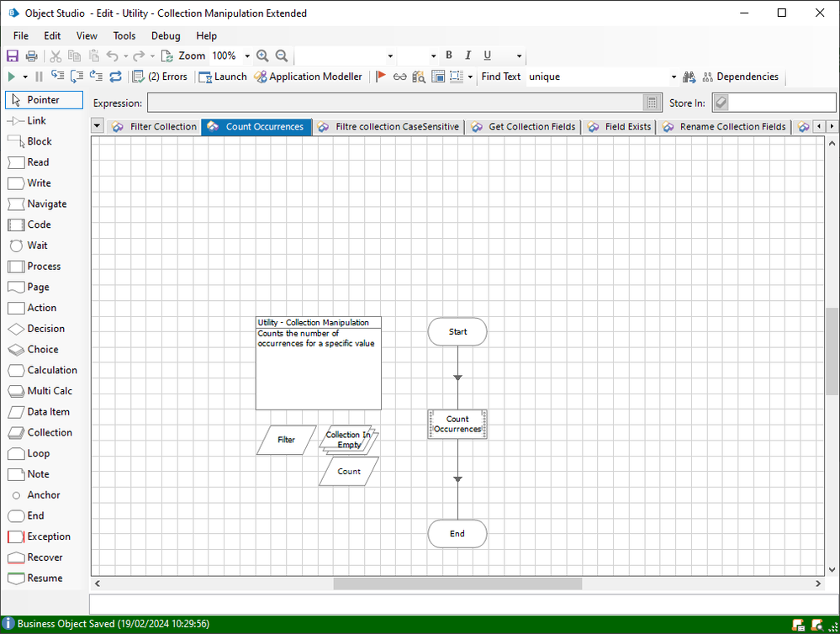Open Application Modeller
The width and height of the screenshot is (840, 634).
309,77
